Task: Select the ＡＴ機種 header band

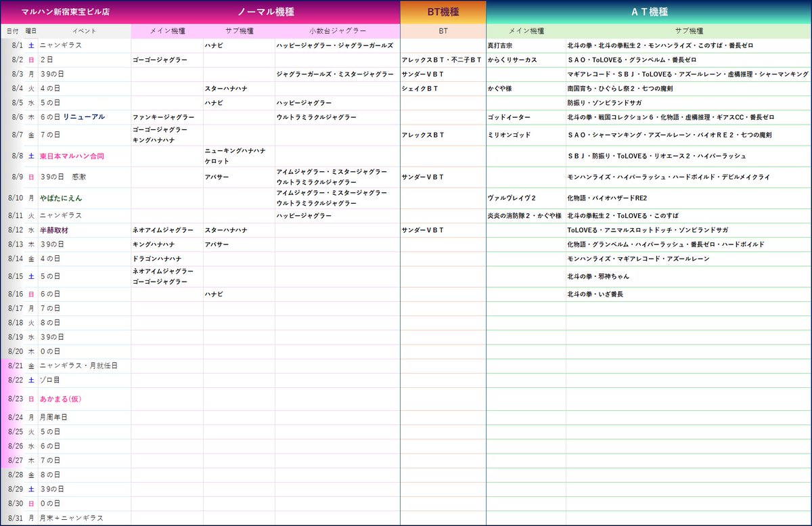Action: point(649,12)
